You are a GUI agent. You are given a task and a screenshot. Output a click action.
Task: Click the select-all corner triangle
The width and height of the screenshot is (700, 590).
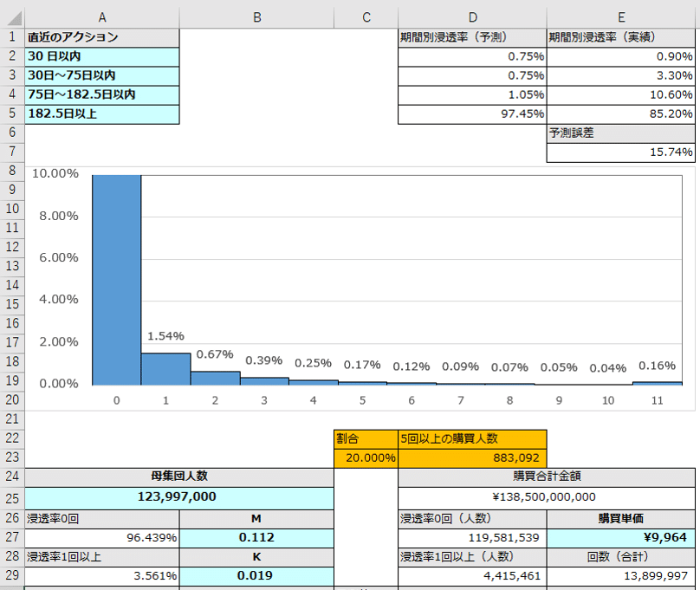pyautogui.click(x=14, y=18)
